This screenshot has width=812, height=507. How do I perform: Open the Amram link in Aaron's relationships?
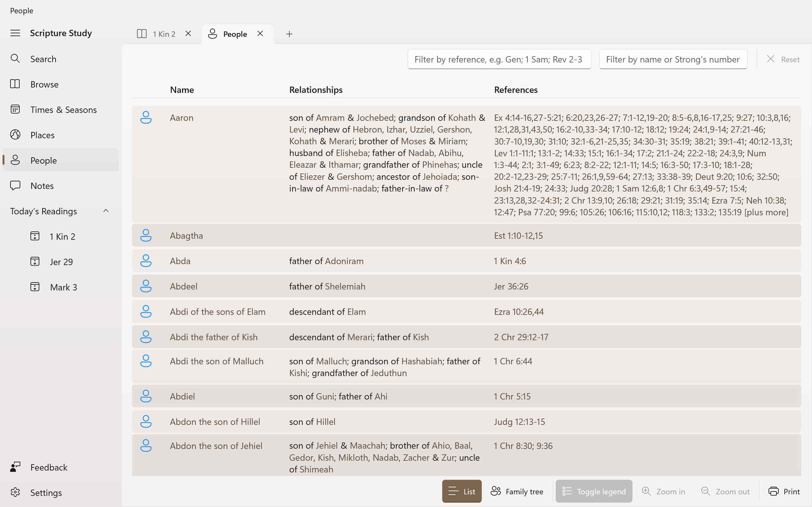click(330, 118)
